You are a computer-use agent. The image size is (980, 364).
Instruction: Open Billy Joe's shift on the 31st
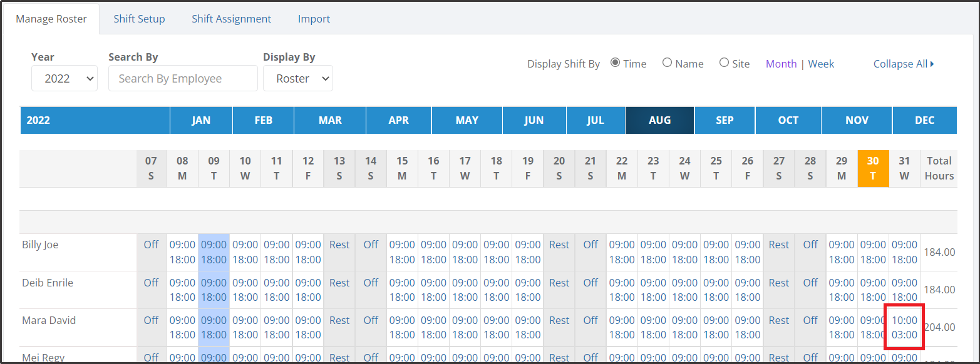[904, 252]
